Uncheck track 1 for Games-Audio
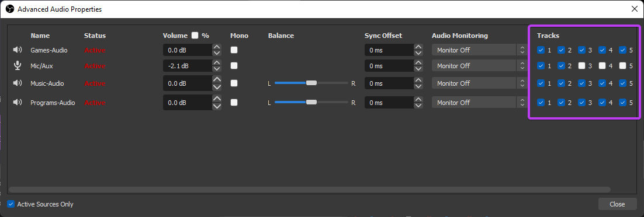The width and height of the screenshot is (644, 217). click(541, 50)
